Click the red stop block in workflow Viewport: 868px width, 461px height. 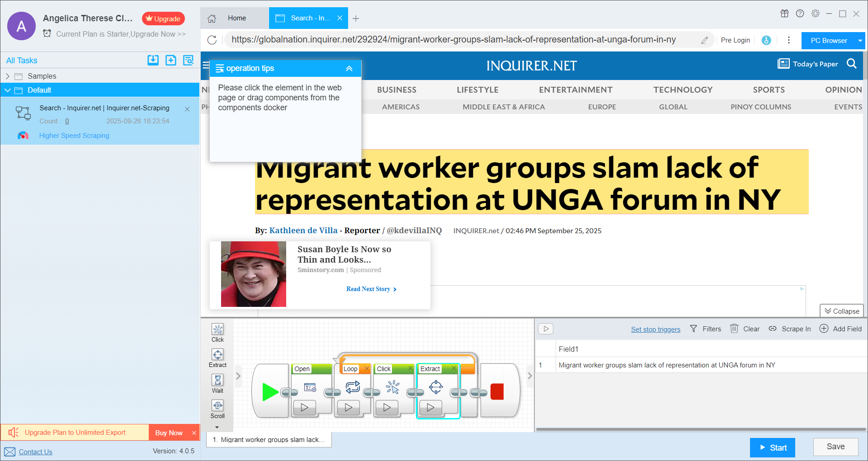497,391
